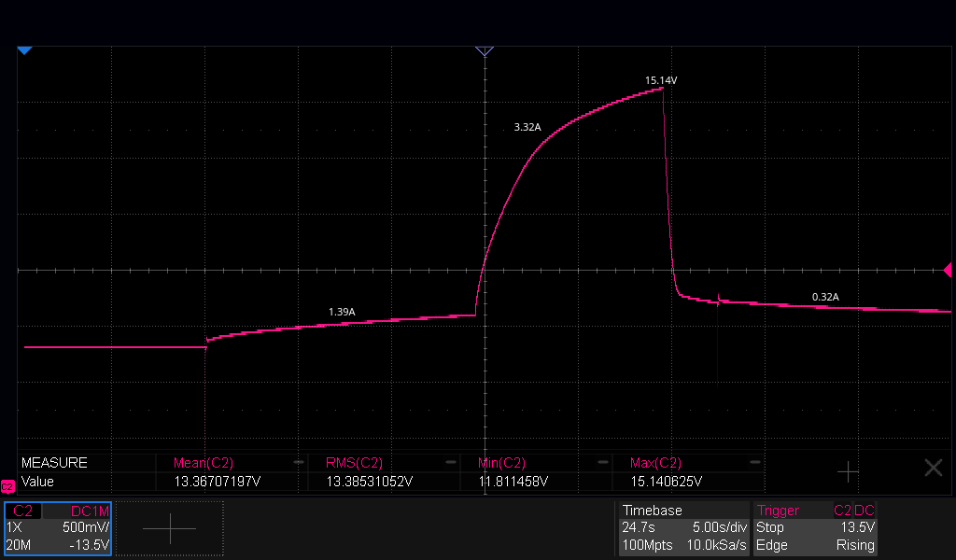Close the measurement panel with the X icon
The width and height of the screenshot is (956, 560).
933,468
